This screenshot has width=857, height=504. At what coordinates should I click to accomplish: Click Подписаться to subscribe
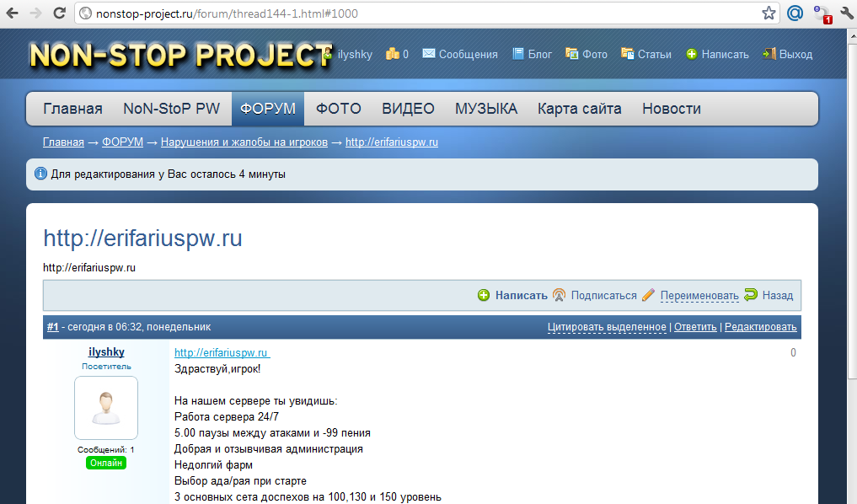(x=604, y=295)
